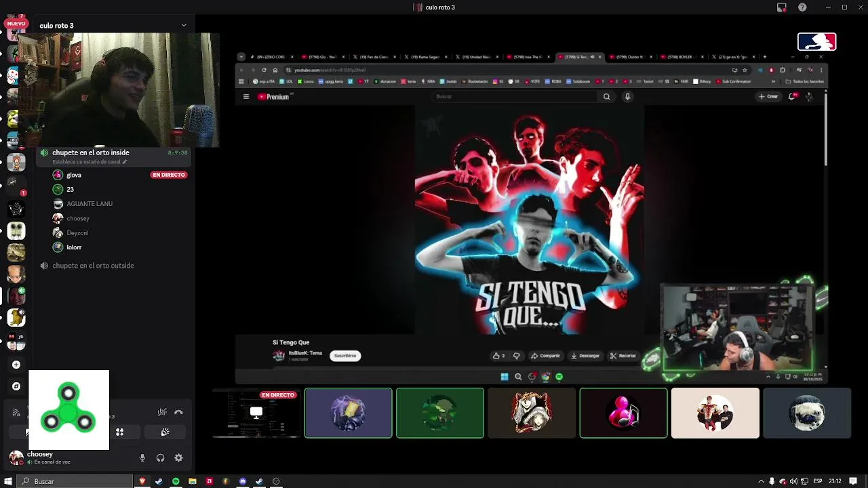Image resolution: width=868 pixels, height=488 pixels.
Task: Open Discord activities button with shapes icon
Action: coord(120,432)
